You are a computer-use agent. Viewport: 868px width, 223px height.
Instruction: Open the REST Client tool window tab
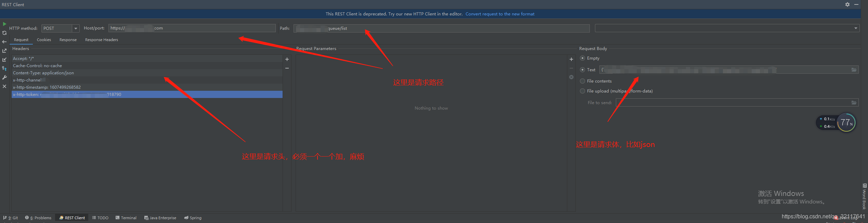pyautogui.click(x=72, y=218)
